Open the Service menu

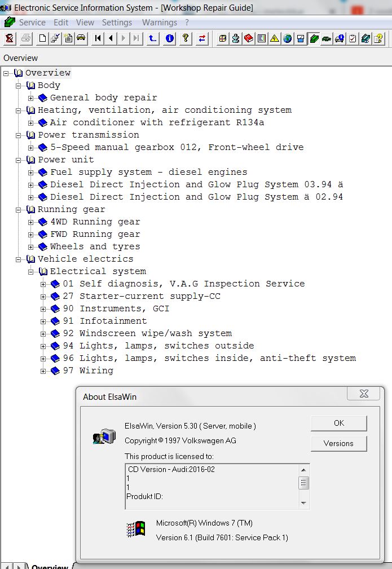tap(32, 23)
